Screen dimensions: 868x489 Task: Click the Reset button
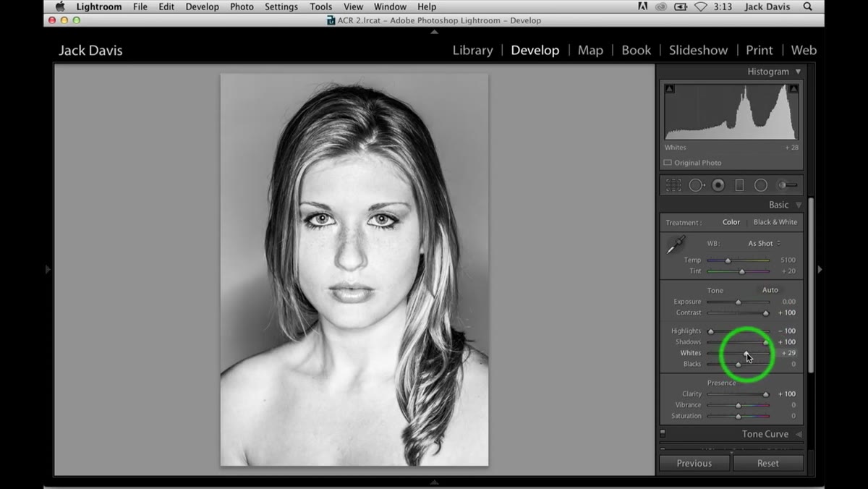coord(768,463)
